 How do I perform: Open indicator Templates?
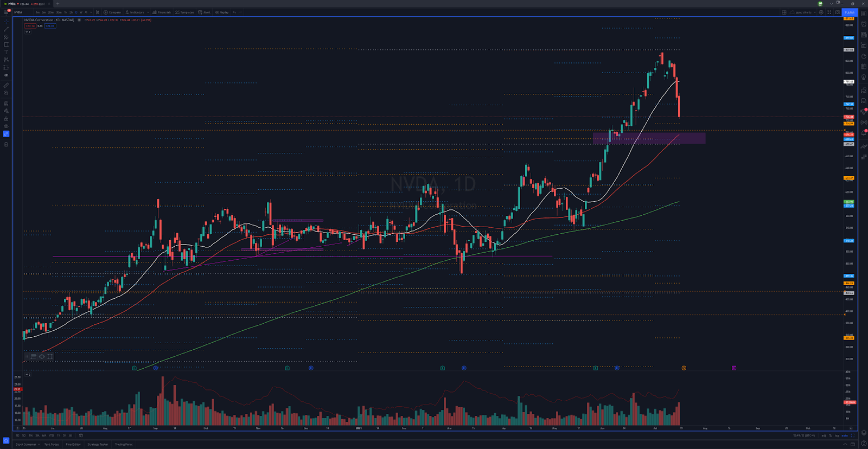click(184, 12)
